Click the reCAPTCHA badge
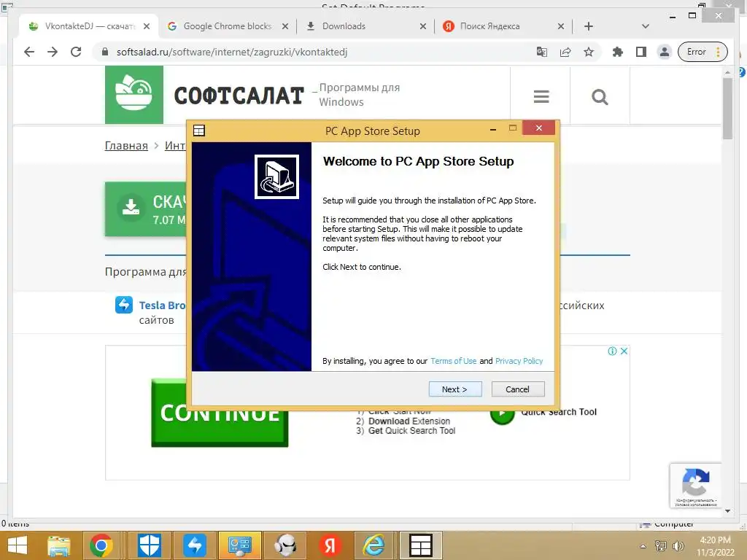Viewport: 747px width, 560px height. (x=695, y=486)
